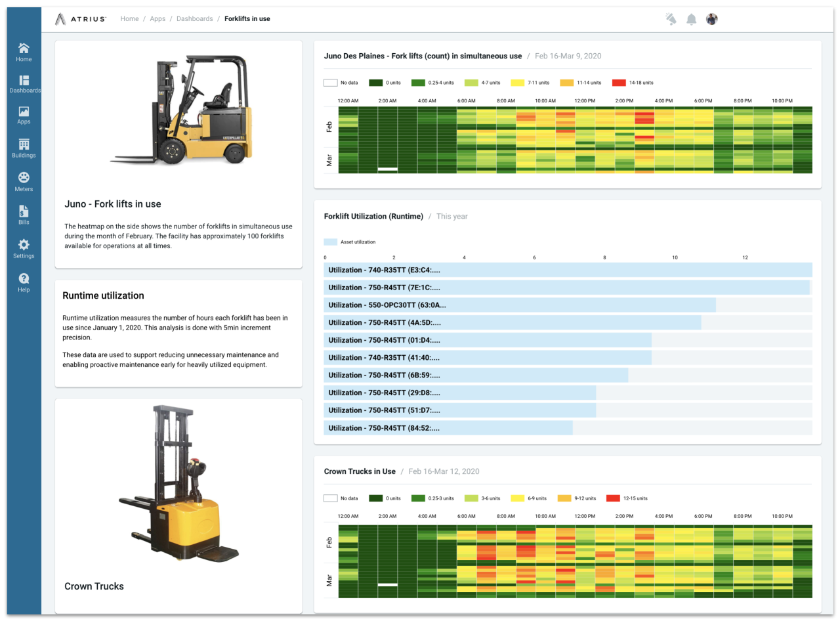Click the Juno Des Plaines chart title

pyautogui.click(x=423, y=56)
